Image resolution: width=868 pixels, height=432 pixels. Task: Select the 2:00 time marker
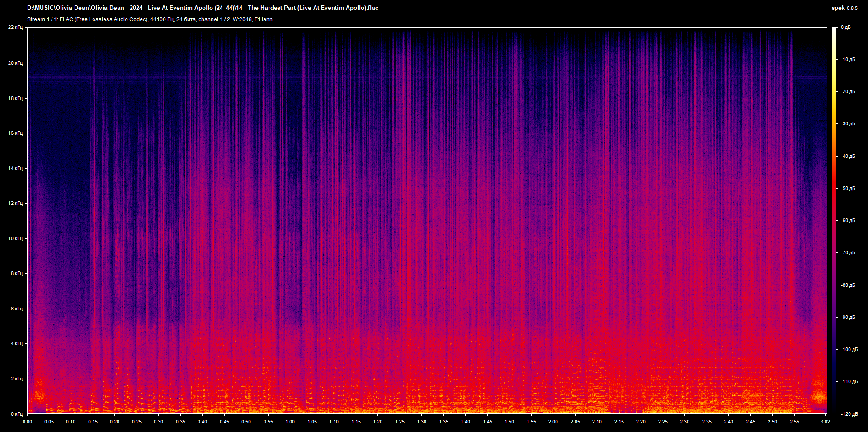pos(553,422)
